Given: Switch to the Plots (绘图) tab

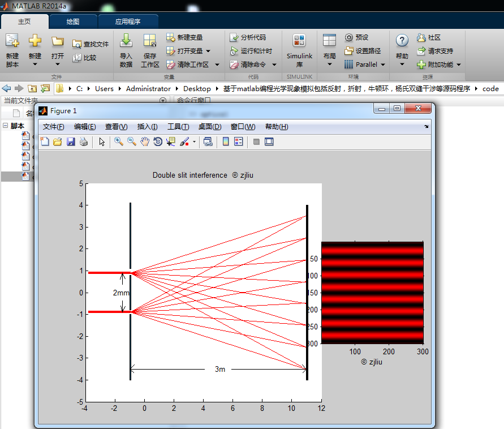Looking at the screenshot, I should tap(73, 22).
